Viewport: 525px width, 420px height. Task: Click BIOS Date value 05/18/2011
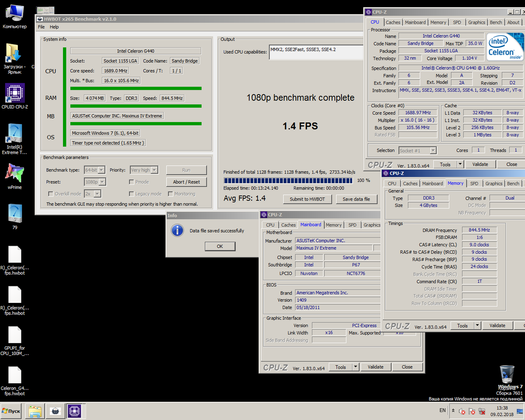pos(338,307)
